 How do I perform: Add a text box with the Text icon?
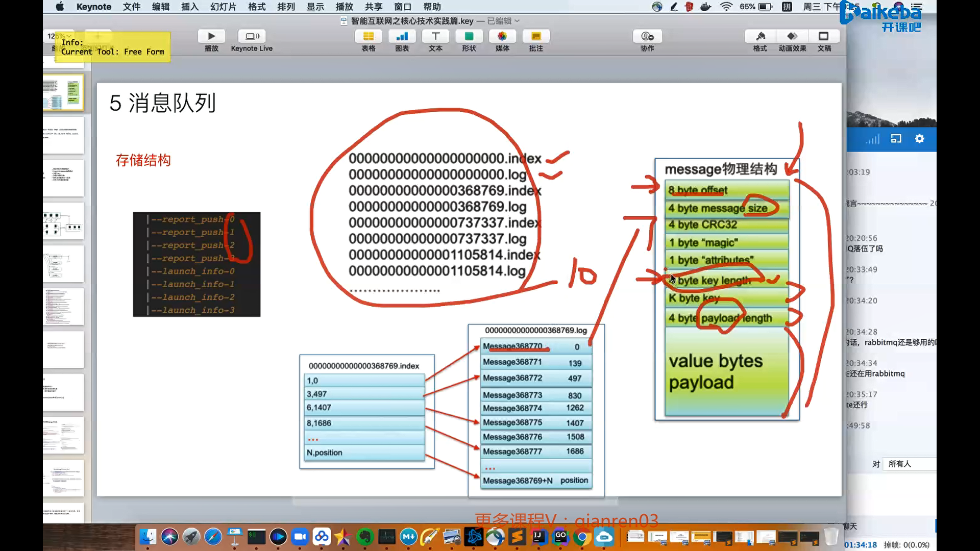click(435, 36)
